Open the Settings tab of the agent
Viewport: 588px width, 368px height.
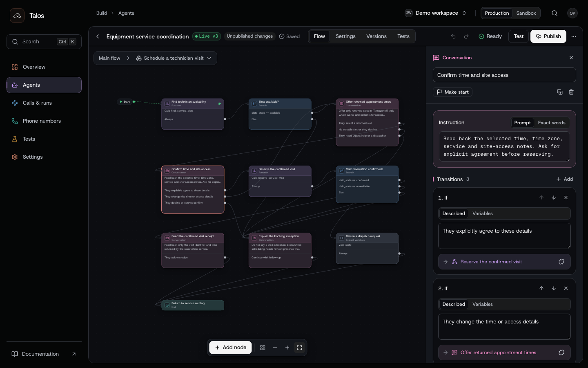tap(345, 36)
